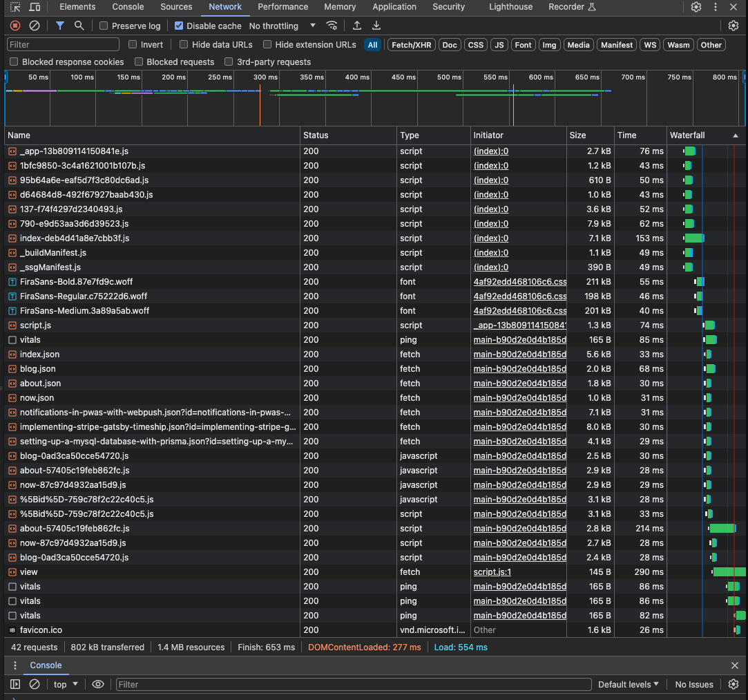The height and width of the screenshot is (700, 748).
Task: Open network search
Action: tap(79, 26)
